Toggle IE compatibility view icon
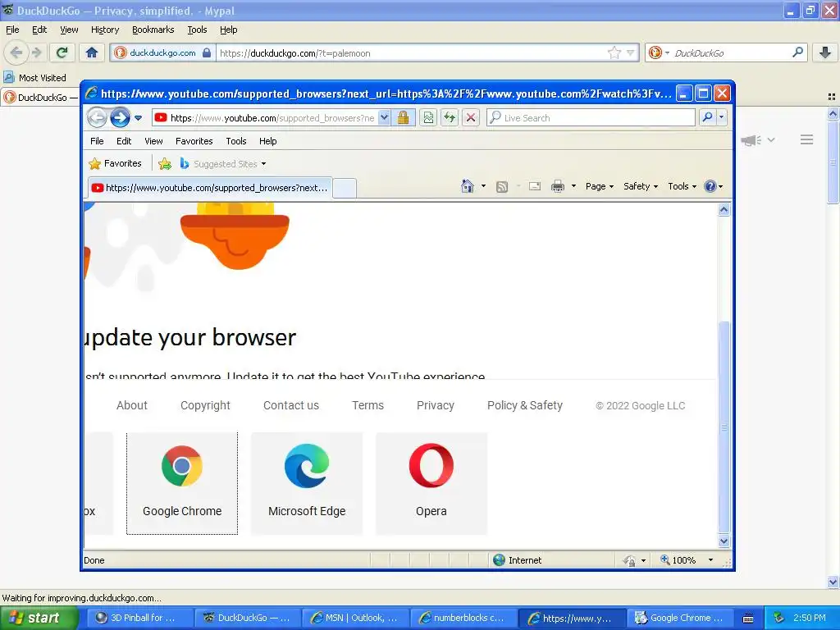Screen dimensions: 840x630 pyautogui.click(x=428, y=117)
